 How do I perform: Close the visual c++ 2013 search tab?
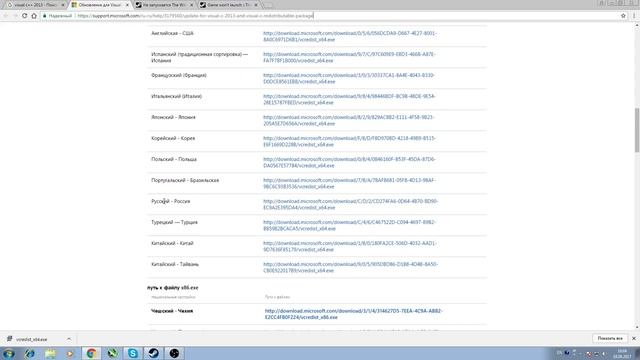coord(63,5)
